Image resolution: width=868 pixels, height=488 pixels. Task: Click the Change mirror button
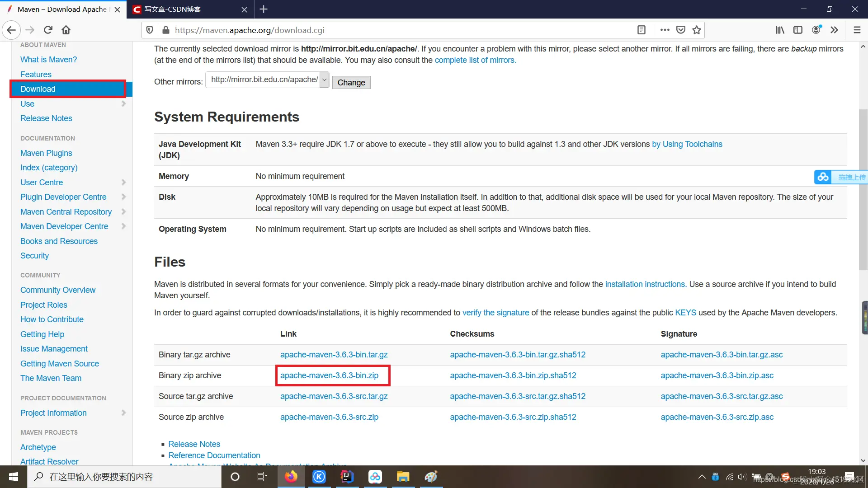point(351,82)
